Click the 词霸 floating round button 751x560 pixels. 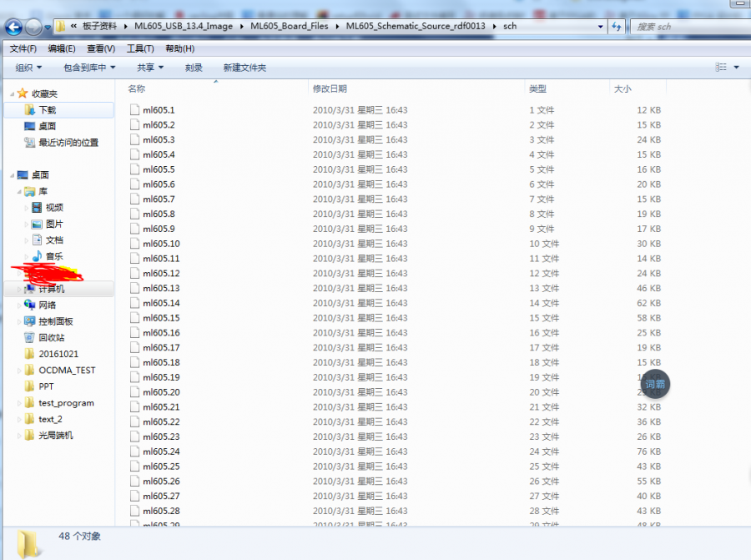[x=655, y=384]
